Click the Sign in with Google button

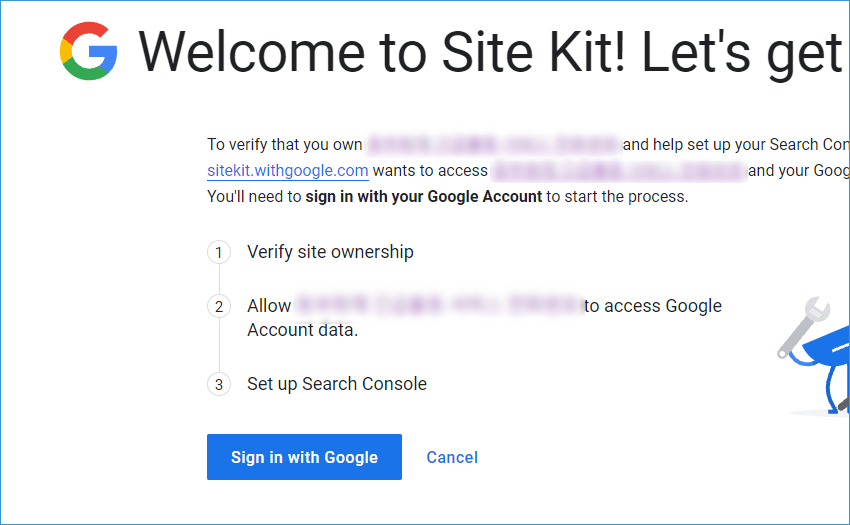click(x=304, y=457)
